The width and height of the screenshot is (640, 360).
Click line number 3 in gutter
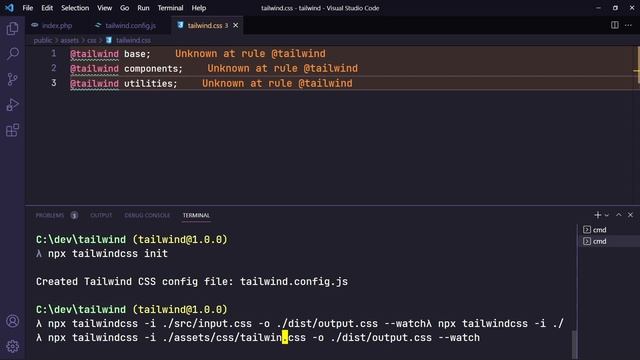[53, 83]
